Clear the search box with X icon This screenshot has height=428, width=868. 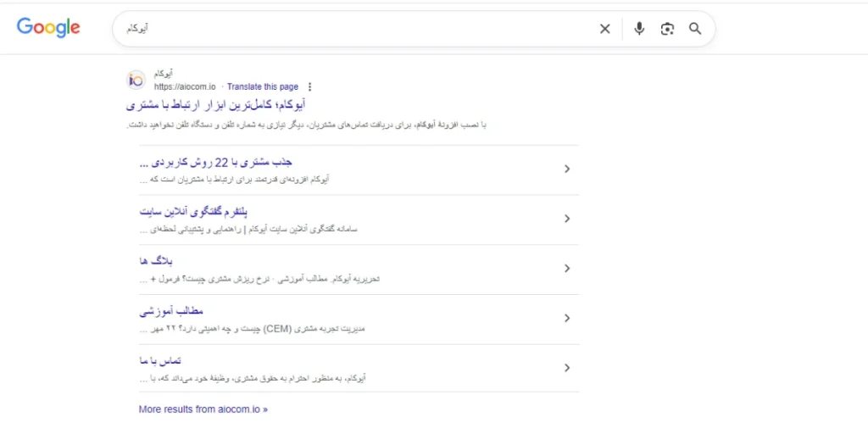(604, 29)
